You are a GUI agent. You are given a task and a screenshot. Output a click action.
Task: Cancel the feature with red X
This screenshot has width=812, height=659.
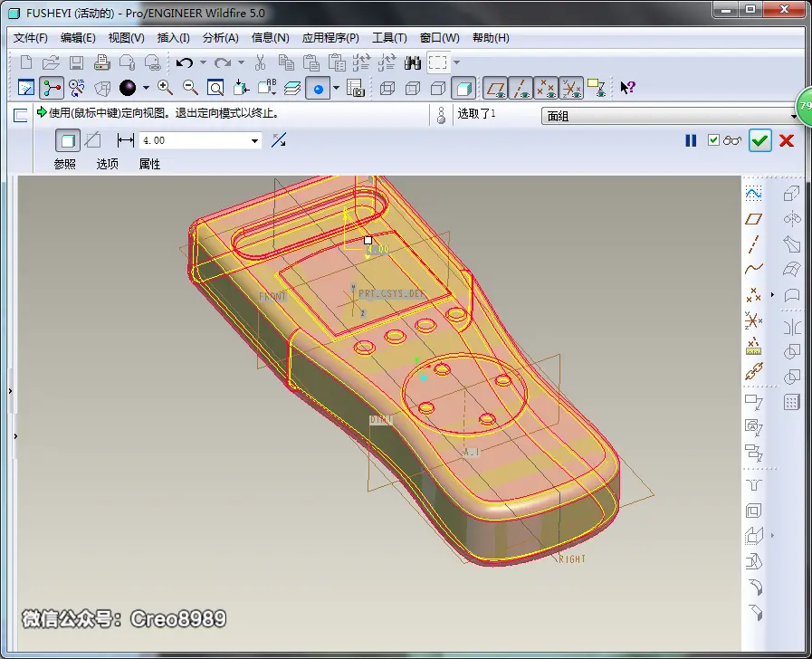(x=786, y=140)
